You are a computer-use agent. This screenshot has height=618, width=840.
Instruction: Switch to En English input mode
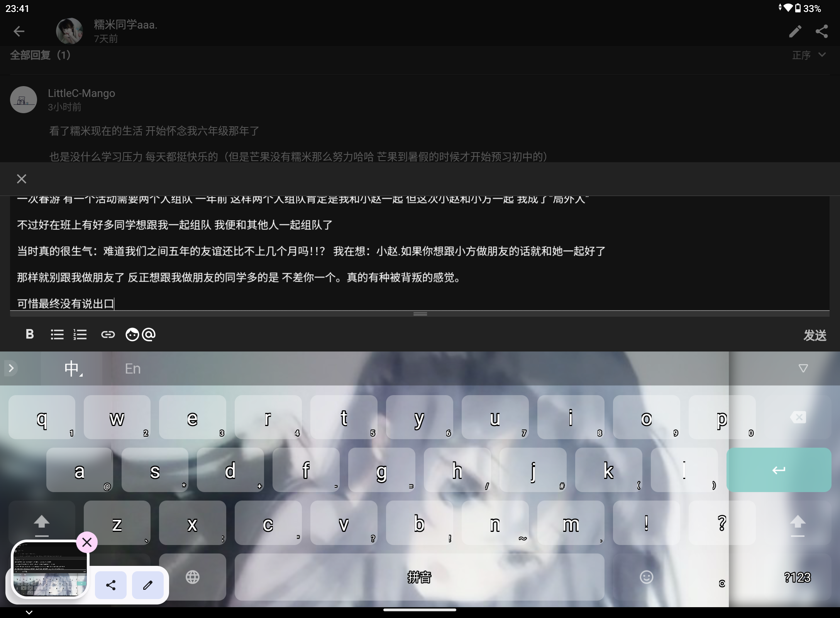132,368
